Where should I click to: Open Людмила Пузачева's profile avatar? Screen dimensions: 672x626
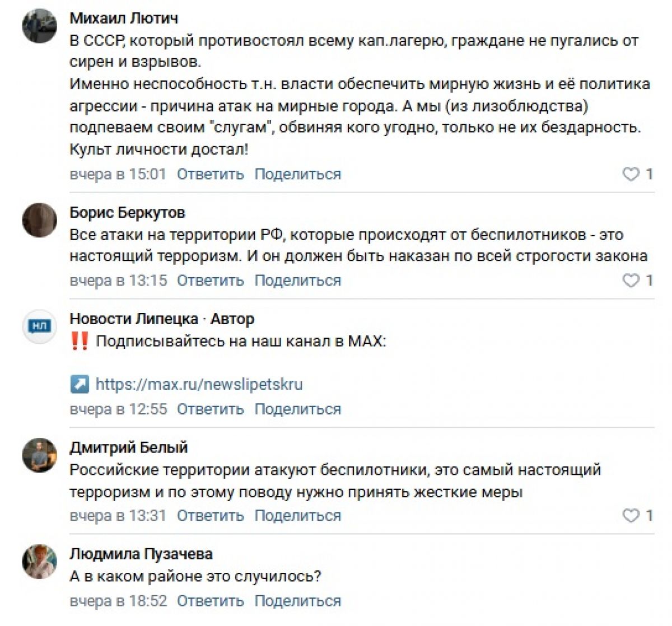39,561
